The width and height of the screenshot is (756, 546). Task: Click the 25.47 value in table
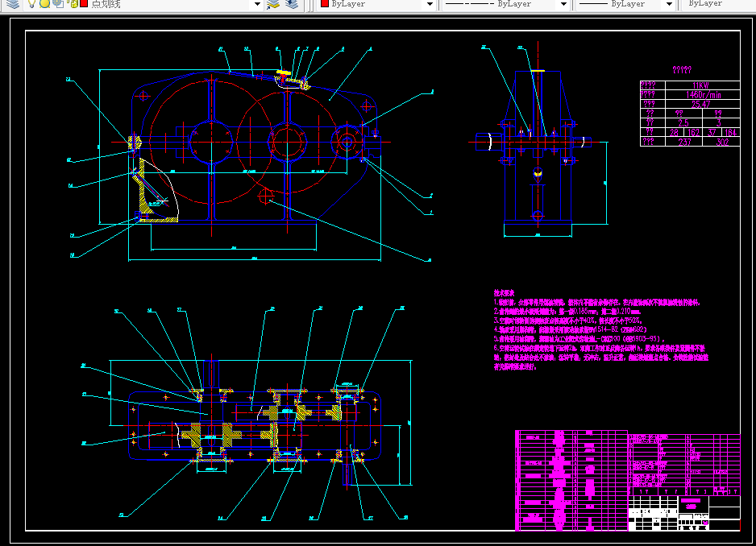[700, 104]
